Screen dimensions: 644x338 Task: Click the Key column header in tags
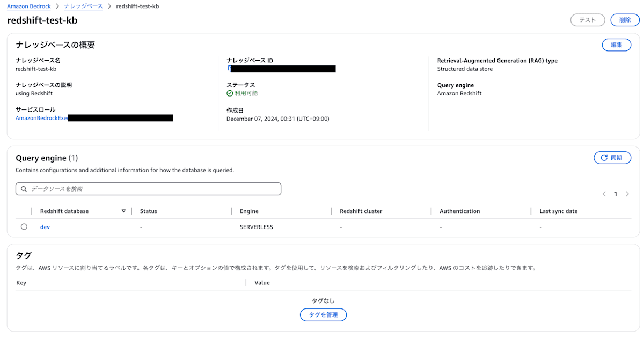pyautogui.click(x=21, y=283)
